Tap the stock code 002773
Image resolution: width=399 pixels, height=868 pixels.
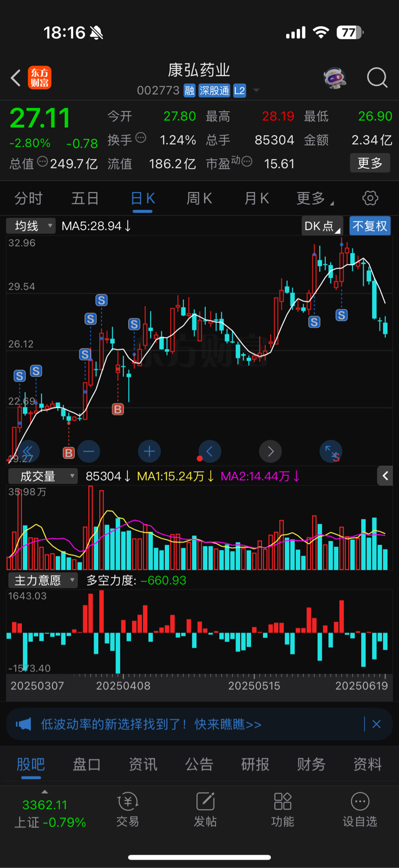[x=158, y=91]
